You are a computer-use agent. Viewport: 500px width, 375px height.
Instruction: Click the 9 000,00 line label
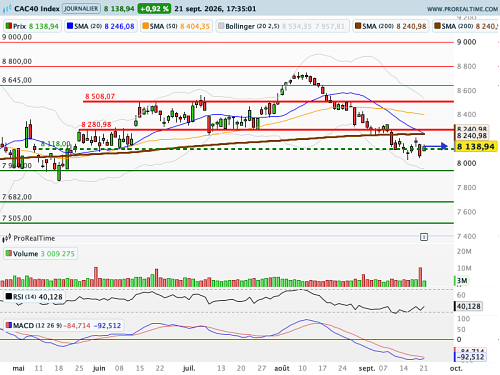point(17,37)
